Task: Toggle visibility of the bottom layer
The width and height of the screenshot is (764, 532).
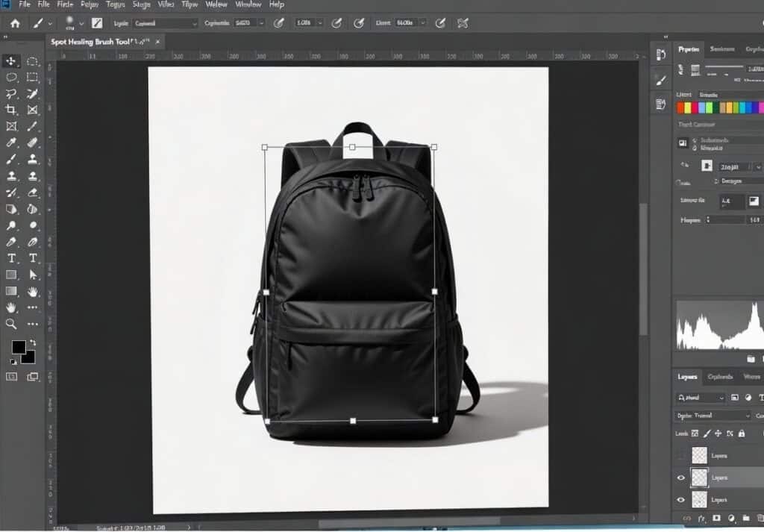Action: [x=681, y=499]
